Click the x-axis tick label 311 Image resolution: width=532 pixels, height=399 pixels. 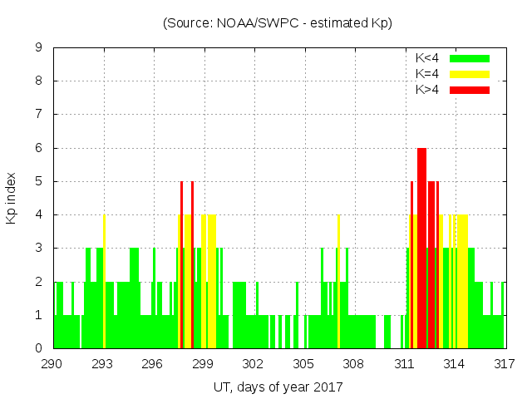tap(403, 363)
